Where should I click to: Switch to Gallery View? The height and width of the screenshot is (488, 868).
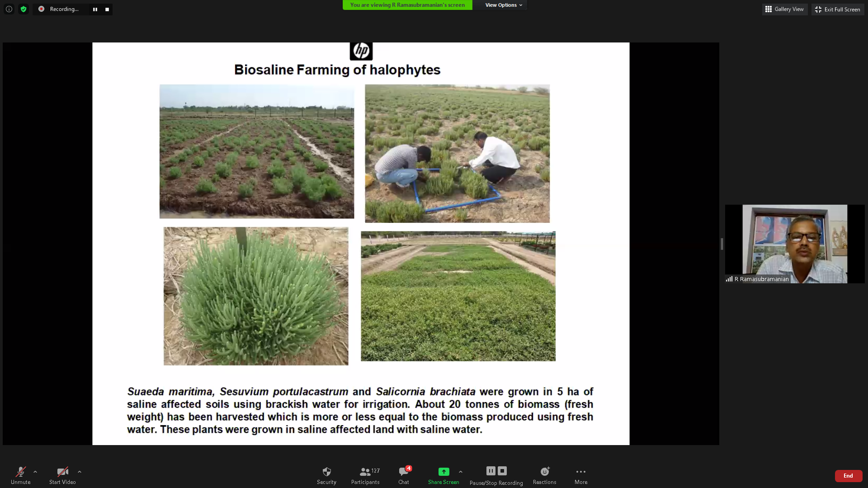tap(784, 9)
